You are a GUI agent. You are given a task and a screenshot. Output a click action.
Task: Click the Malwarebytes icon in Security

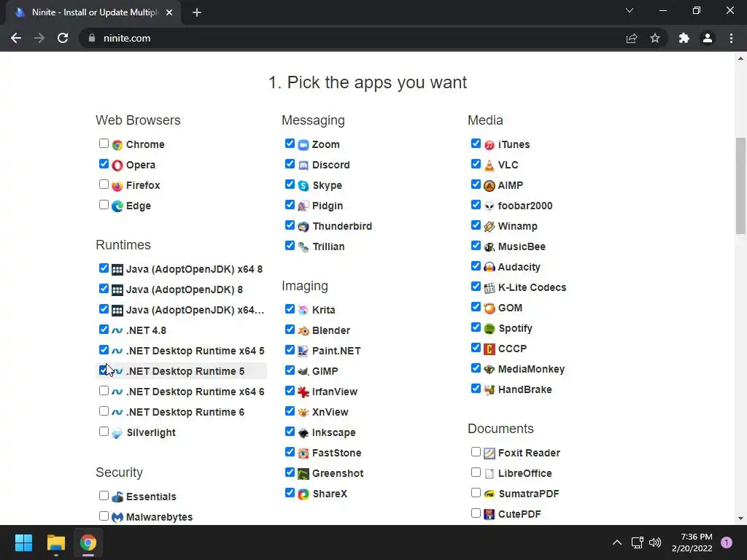(117, 517)
